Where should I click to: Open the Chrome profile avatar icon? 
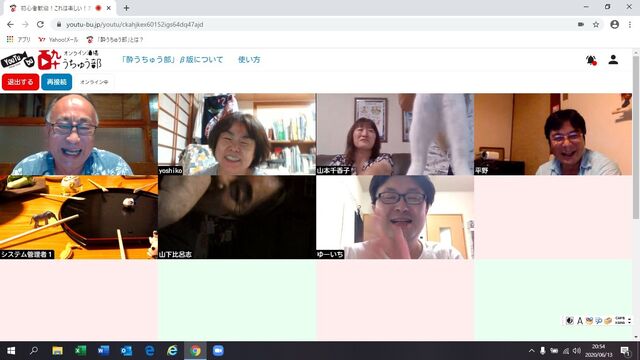(x=615, y=24)
